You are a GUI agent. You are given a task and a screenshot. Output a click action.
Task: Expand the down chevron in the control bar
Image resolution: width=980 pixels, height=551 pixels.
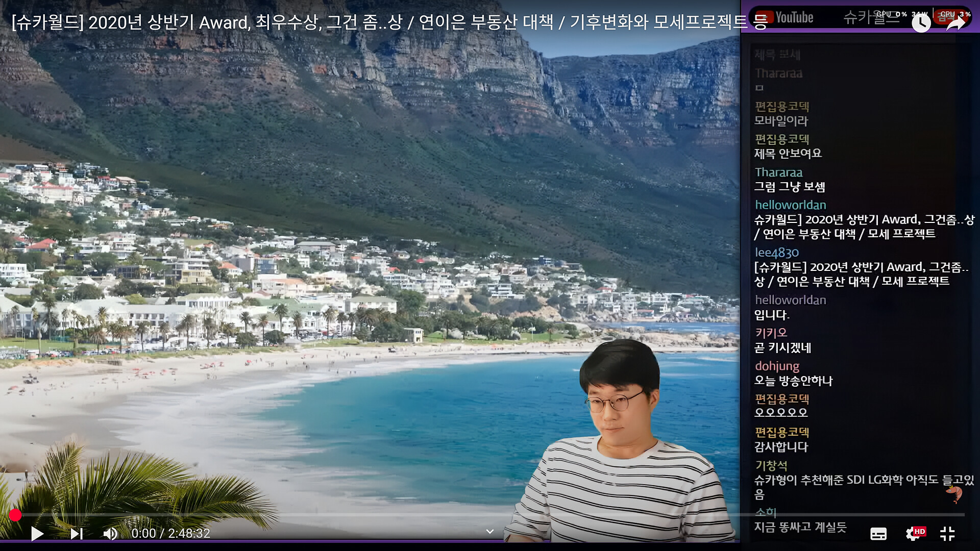(x=490, y=532)
